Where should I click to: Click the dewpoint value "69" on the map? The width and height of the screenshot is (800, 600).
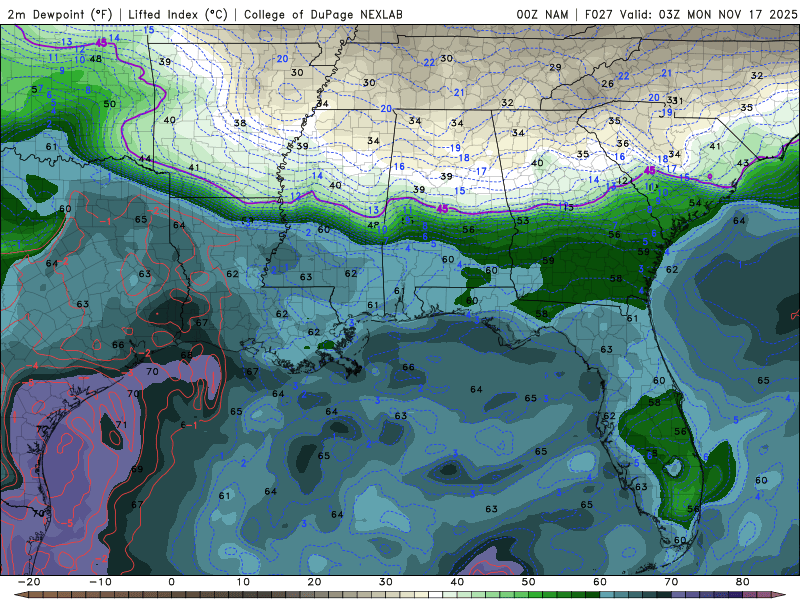click(x=137, y=469)
